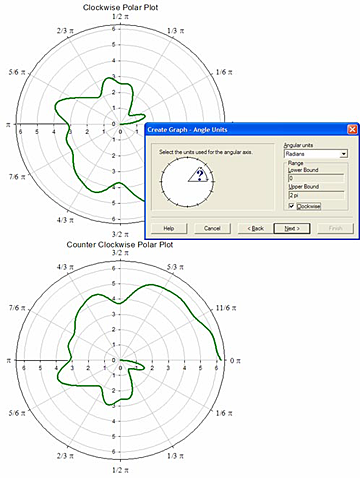360x478 pixels.
Task: Click the Range group label
Action: [295, 163]
